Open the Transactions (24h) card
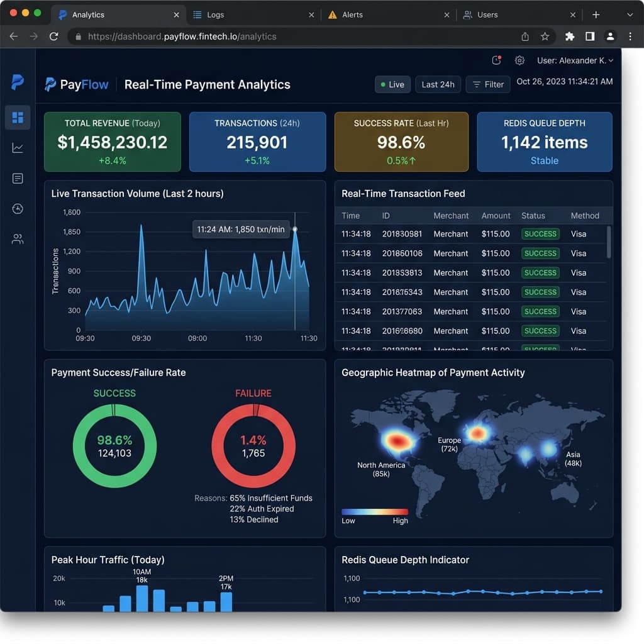The image size is (644, 644). tap(257, 142)
